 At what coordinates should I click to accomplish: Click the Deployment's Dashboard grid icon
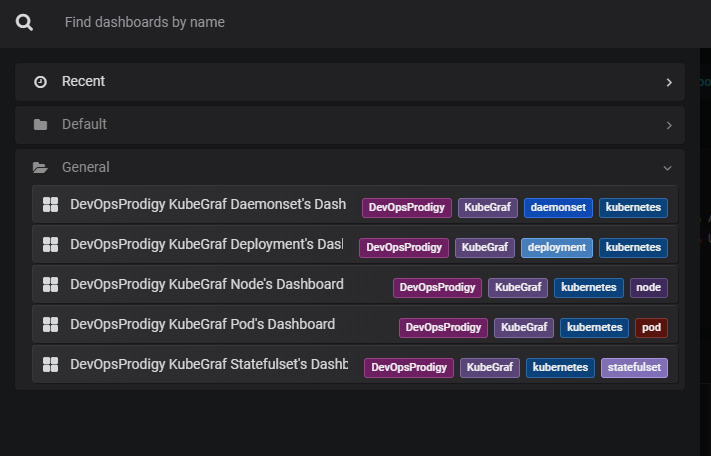click(x=51, y=245)
